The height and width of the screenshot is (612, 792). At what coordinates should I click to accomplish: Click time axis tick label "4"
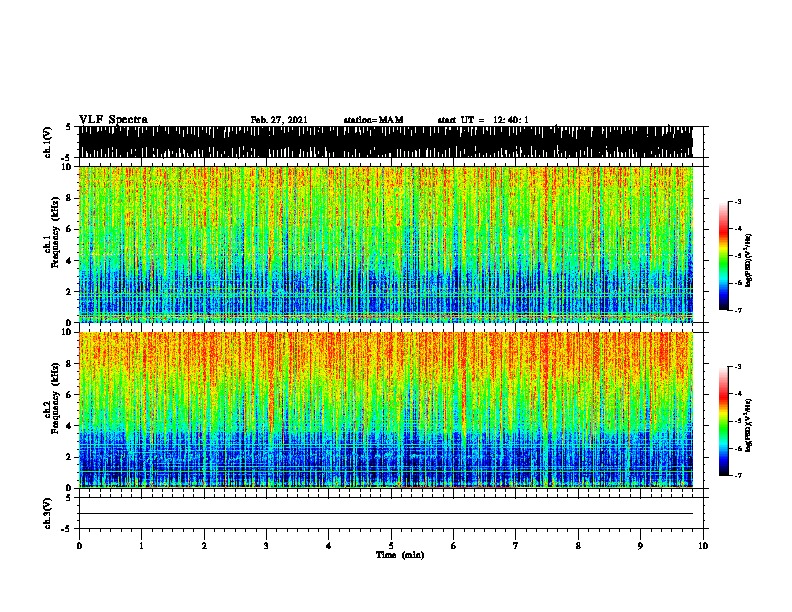329,546
